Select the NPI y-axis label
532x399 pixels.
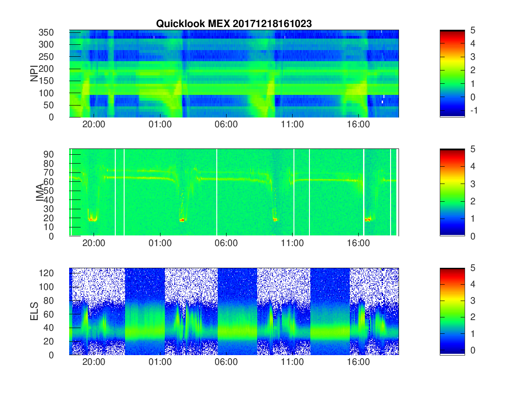coord(34,74)
